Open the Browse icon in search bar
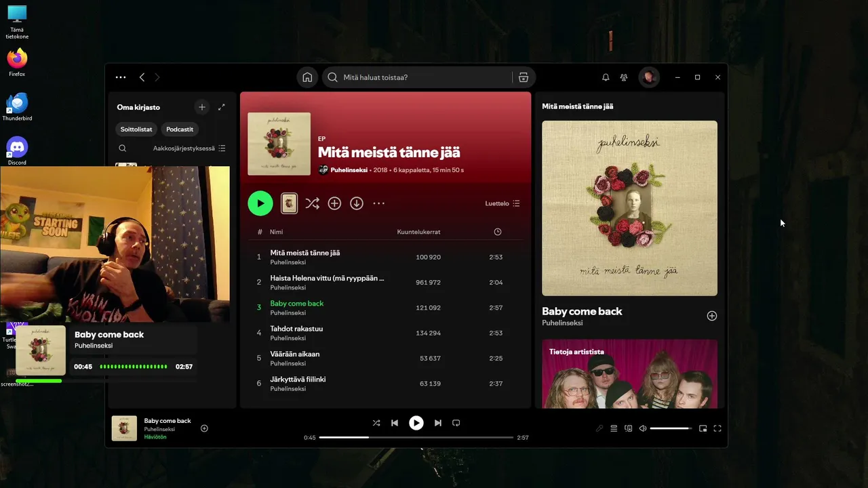 click(x=524, y=77)
